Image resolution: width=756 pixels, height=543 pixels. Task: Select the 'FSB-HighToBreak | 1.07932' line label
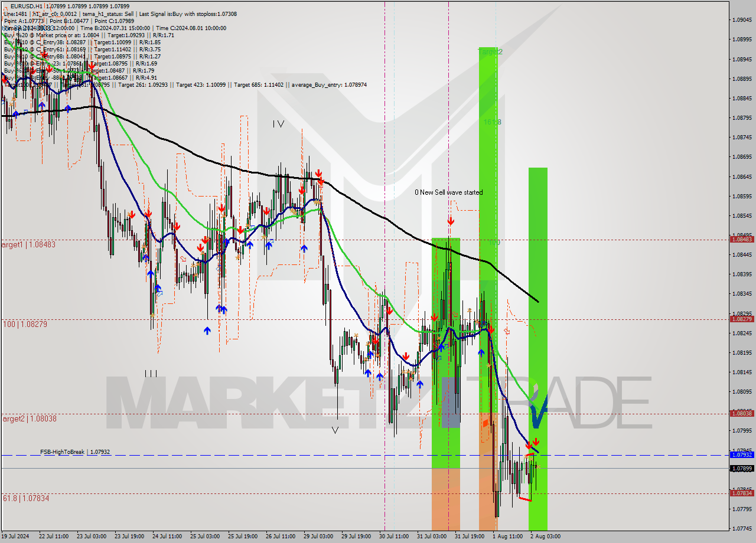click(75, 452)
